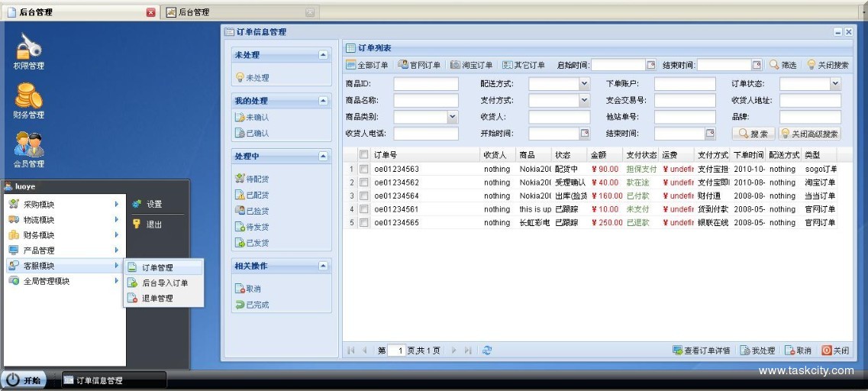Expand the 财务模块 submenu
This screenshot has height=391, width=868.
[x=64, y=234]
